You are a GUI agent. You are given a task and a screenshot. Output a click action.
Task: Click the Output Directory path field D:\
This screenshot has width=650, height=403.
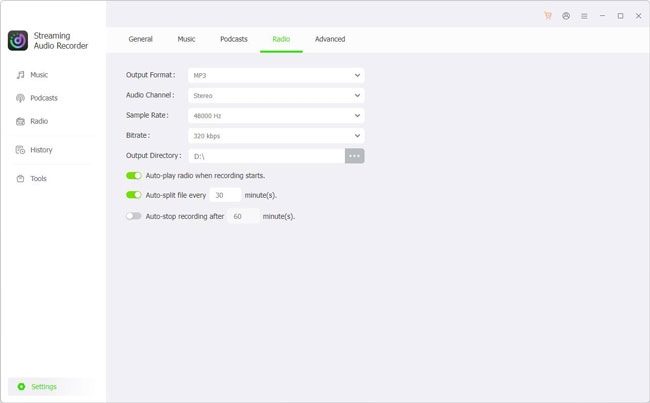click(267, 156)
